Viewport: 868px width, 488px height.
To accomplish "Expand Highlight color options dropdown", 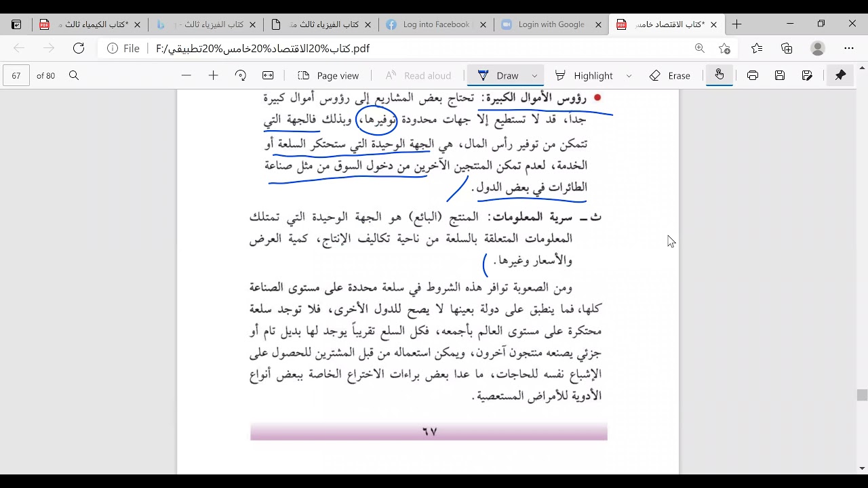I will tap(629, 76).
